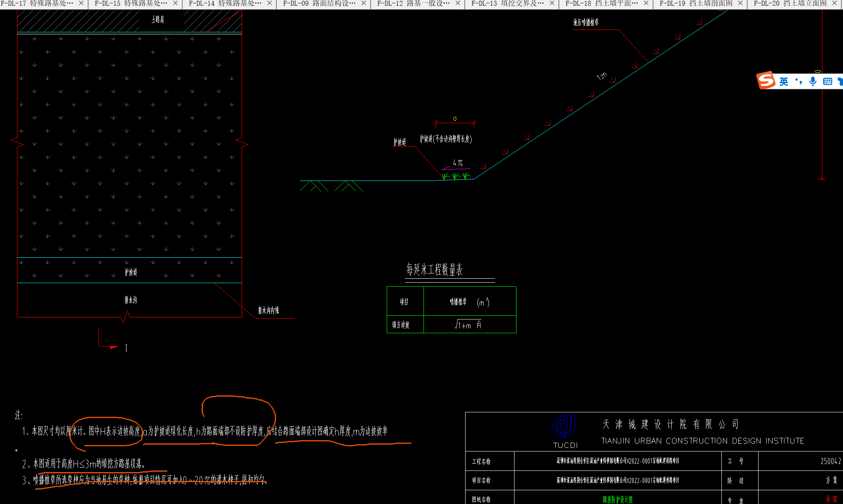The height and width of the screenshot is (504, 843).
Task: Click the Sogou voice input microphone
Action: click(813, 82)
